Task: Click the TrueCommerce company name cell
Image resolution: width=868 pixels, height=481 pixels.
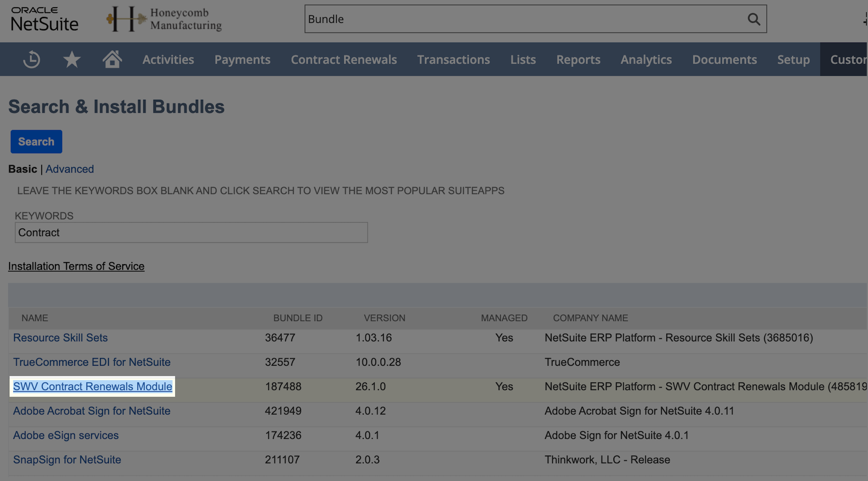Action: (582, 362)
